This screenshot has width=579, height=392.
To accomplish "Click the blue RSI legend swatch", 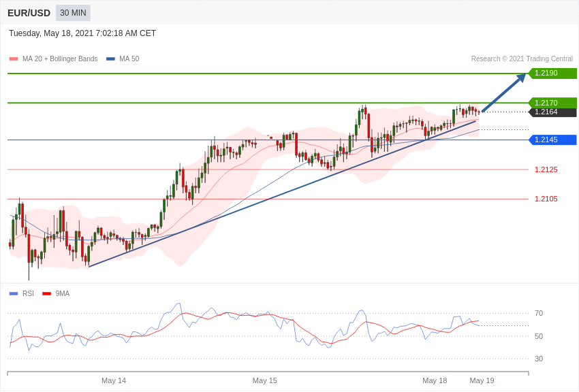I will coord(14,294).
